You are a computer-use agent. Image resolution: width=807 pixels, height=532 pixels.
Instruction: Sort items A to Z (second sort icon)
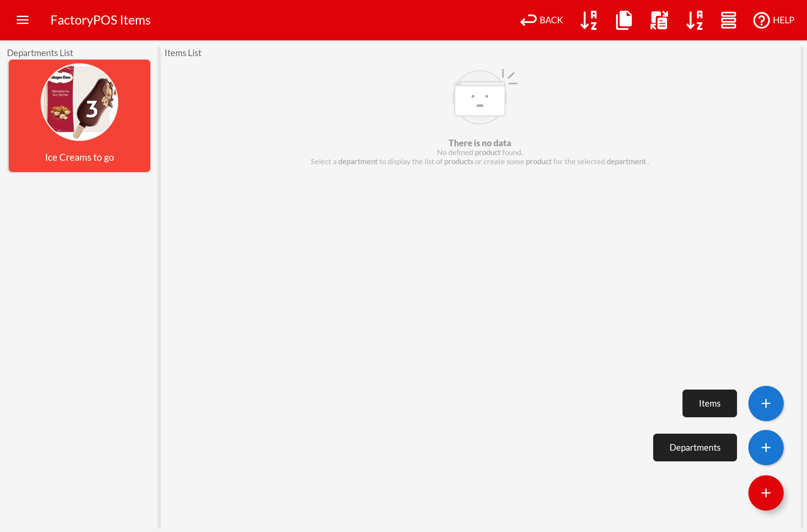pyautogui.click(x=694, y=20)
